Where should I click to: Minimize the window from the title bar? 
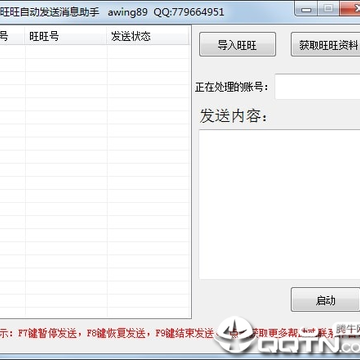point(306,8)
